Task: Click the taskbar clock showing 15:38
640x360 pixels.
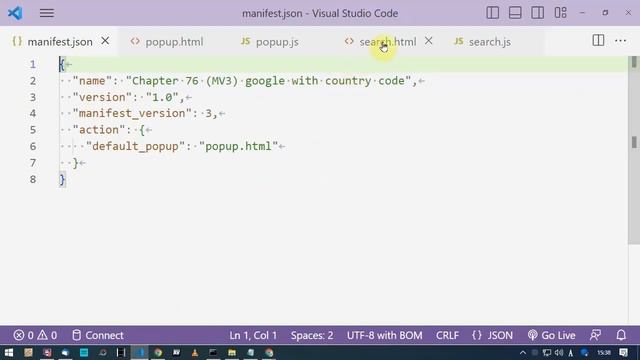Action: click(604, 353)
